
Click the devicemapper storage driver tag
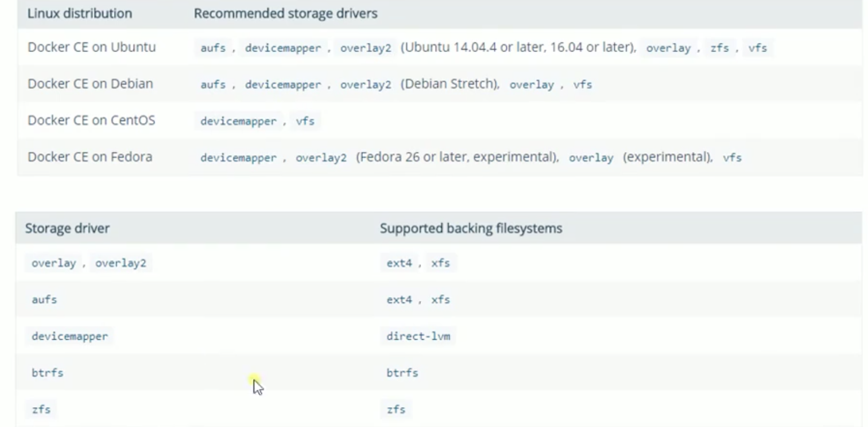(x=69, y=337)
